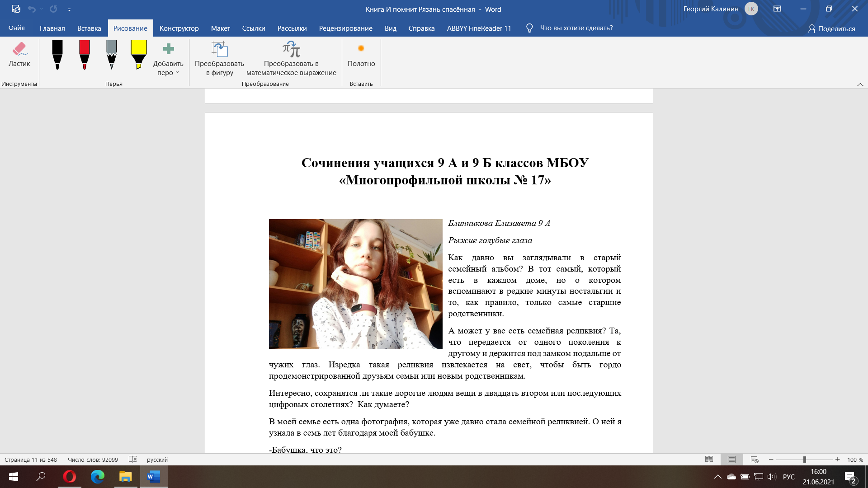Click the student's photo in the document
This screenshot has height=488, width=868.
tap(355, 284)
